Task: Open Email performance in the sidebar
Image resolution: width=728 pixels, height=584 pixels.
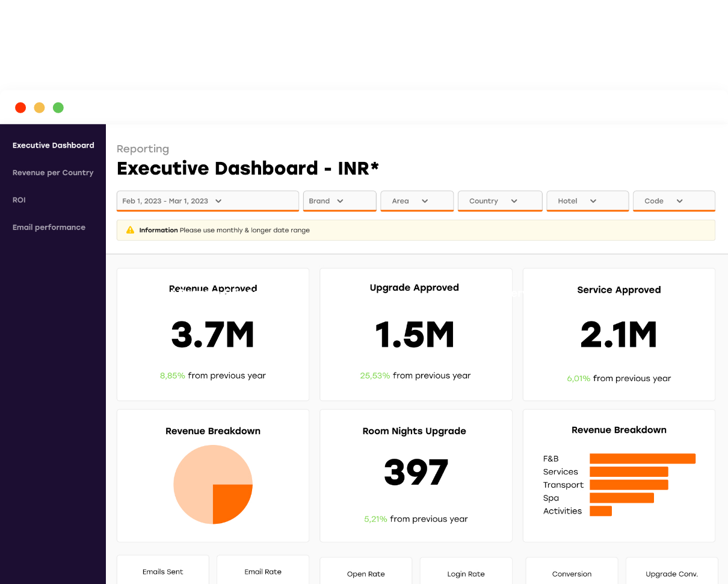Action: tap(49, 228)
